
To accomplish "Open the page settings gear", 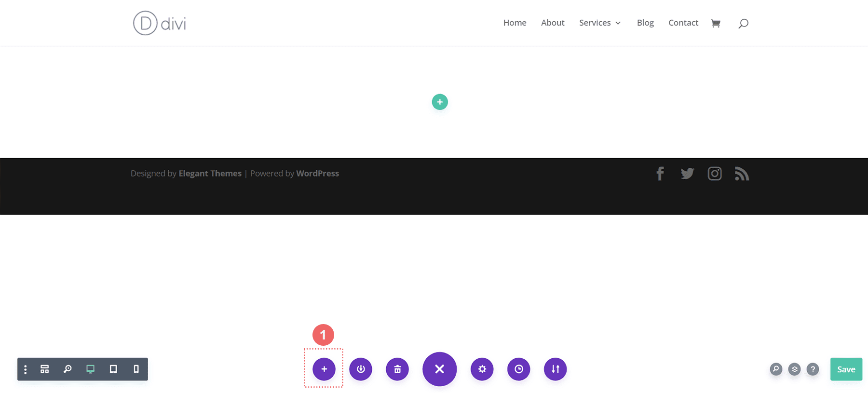I will pos(482,369).
